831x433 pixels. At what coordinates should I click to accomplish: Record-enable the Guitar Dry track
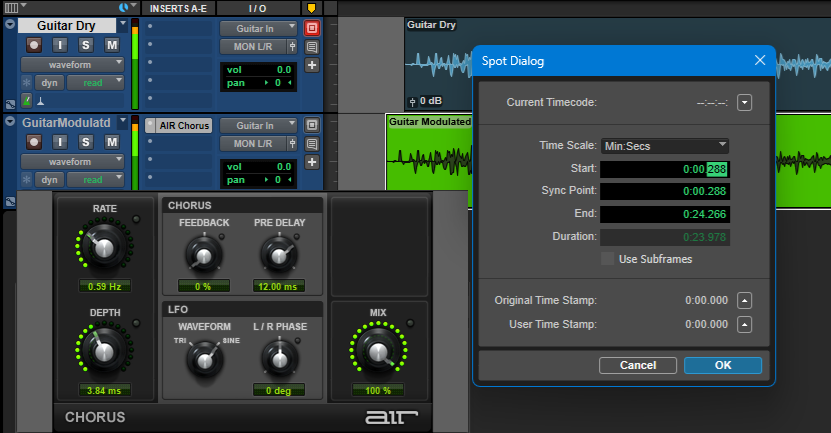point(34,45)
